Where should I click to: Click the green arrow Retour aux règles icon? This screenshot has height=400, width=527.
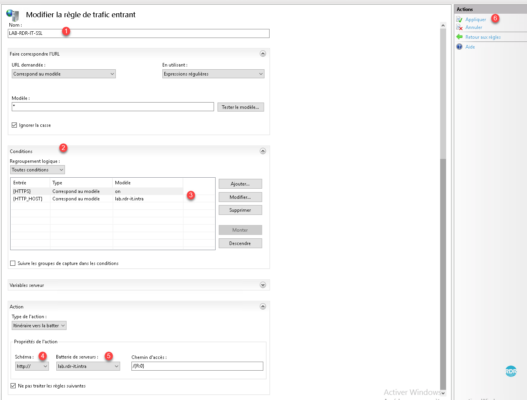[459, 37]
